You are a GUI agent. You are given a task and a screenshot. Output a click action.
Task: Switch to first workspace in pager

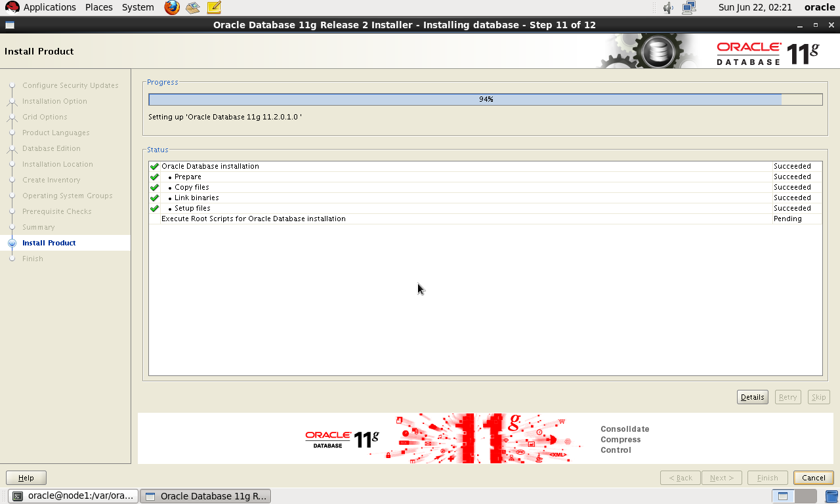[782, 496]
